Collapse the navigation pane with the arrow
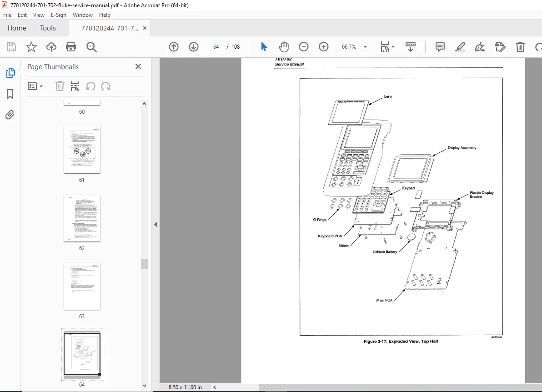 pyautogui.click(x=156, y=224)
